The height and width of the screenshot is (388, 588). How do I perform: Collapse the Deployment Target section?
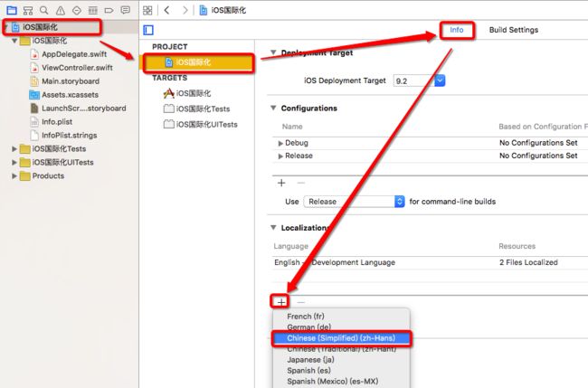273,52
